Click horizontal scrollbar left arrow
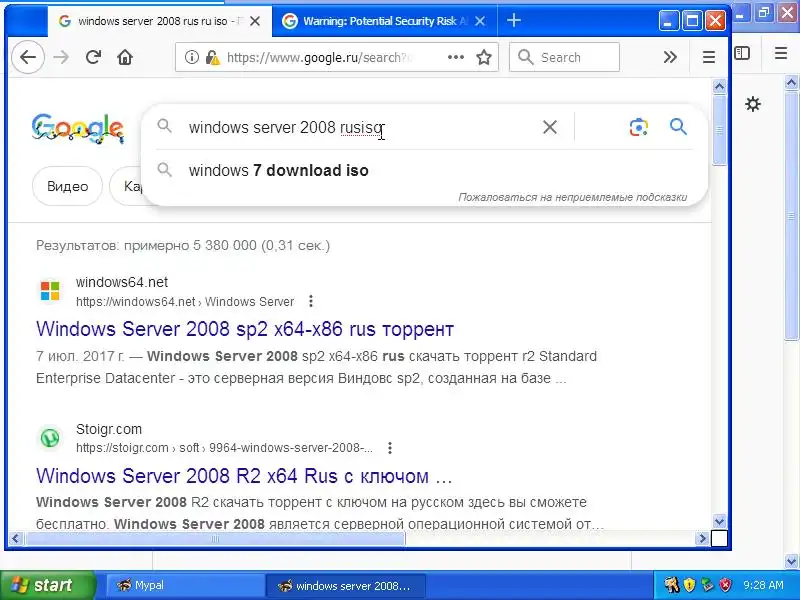 pos(16,538)
